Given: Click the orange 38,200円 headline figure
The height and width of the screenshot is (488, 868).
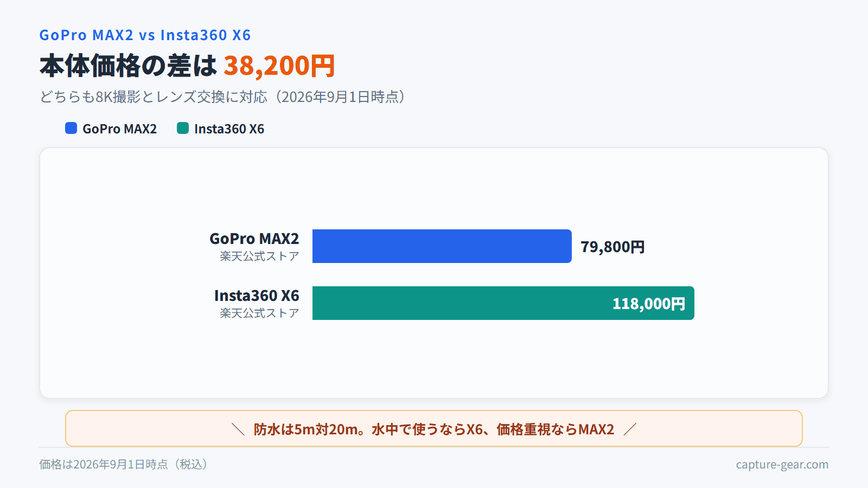Looking at the screenshot, I should click(x=279, y=66).
